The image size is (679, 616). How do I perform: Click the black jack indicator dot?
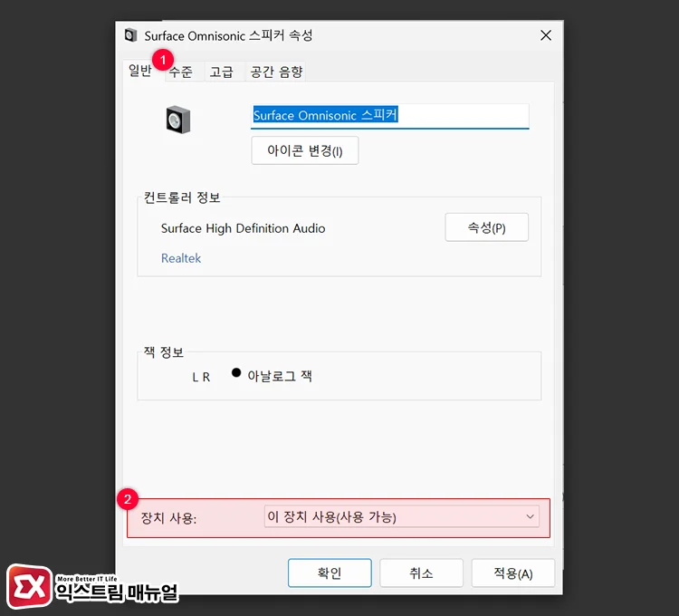pos(236,372)
